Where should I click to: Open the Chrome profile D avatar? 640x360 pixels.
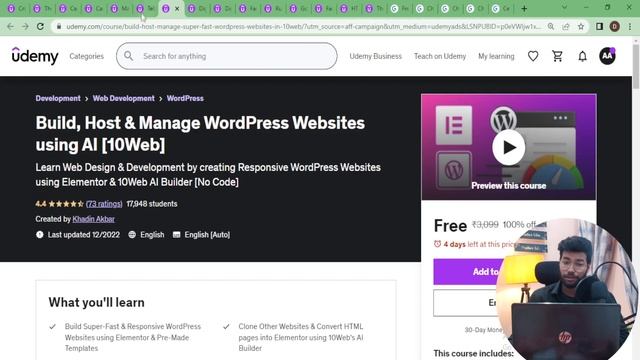coord(614,27)
